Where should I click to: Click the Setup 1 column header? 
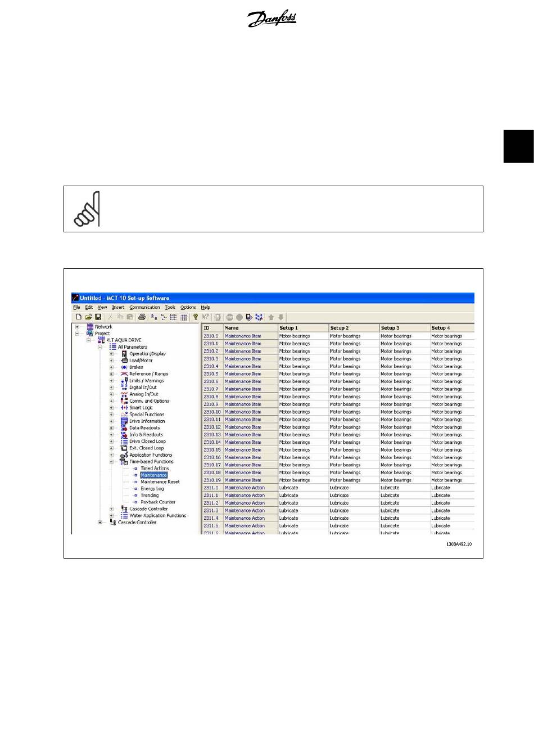303,328
